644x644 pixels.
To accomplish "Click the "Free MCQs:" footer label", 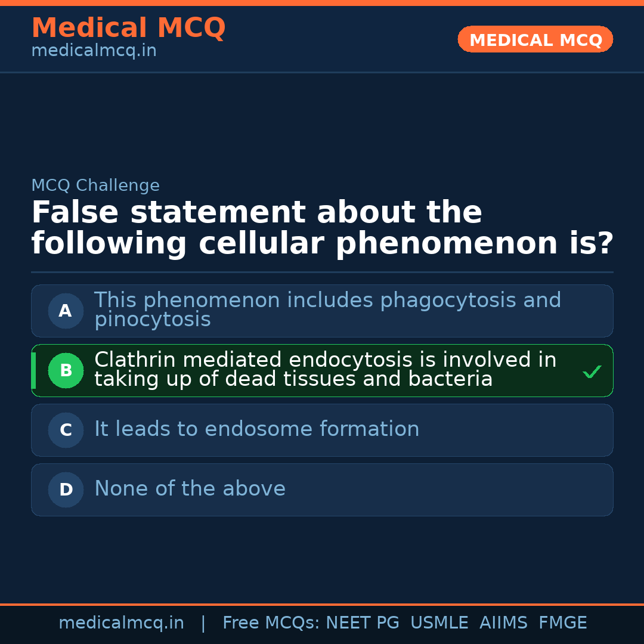I will click(x=271, y=623).
